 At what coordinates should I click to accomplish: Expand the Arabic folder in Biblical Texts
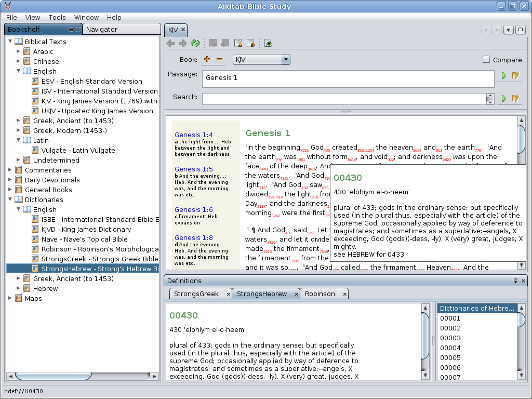(x=19, y=51)
